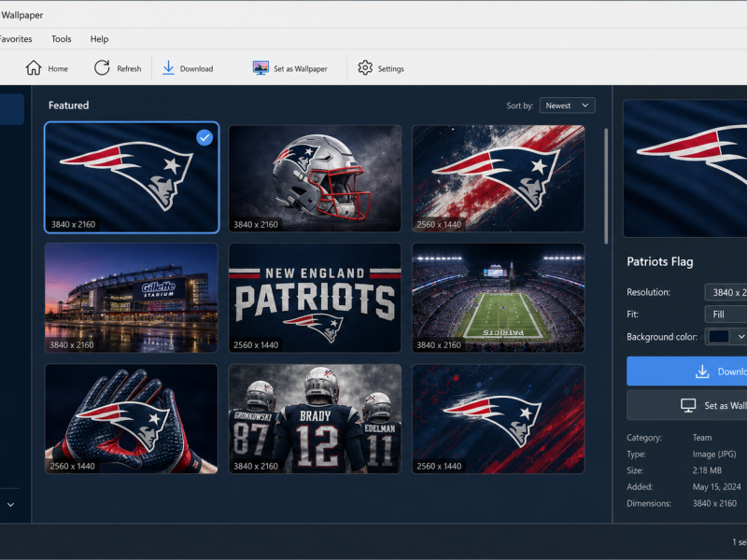Click the Image (JPG) type value
Image resolution: width=747 pixels, height=560 pixels.
point(714,455)
